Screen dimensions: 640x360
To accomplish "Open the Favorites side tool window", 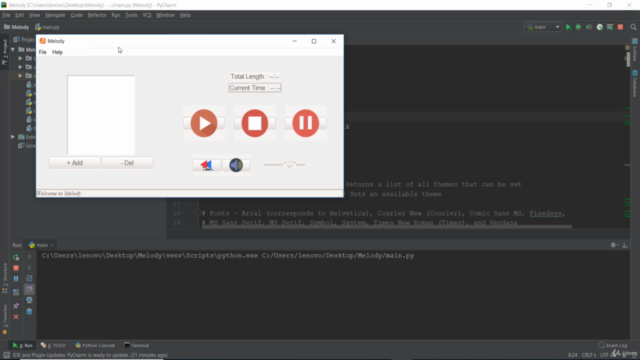I will click(5, 320).
